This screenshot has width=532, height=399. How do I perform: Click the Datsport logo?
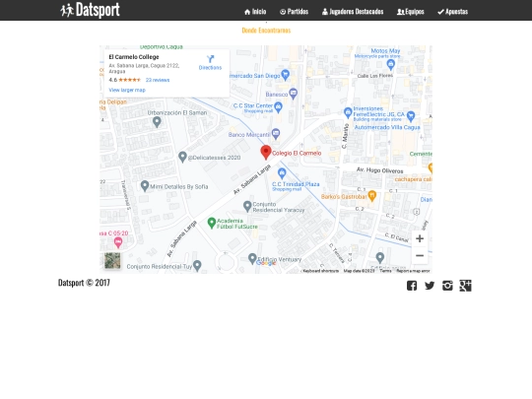(90, 10)
